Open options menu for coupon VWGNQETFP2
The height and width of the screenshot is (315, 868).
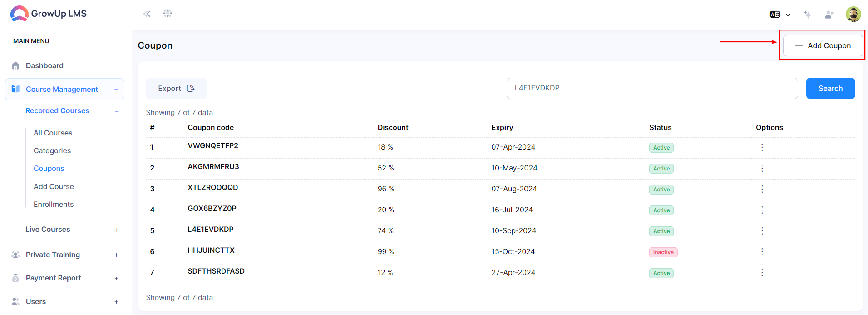point(762,147)
